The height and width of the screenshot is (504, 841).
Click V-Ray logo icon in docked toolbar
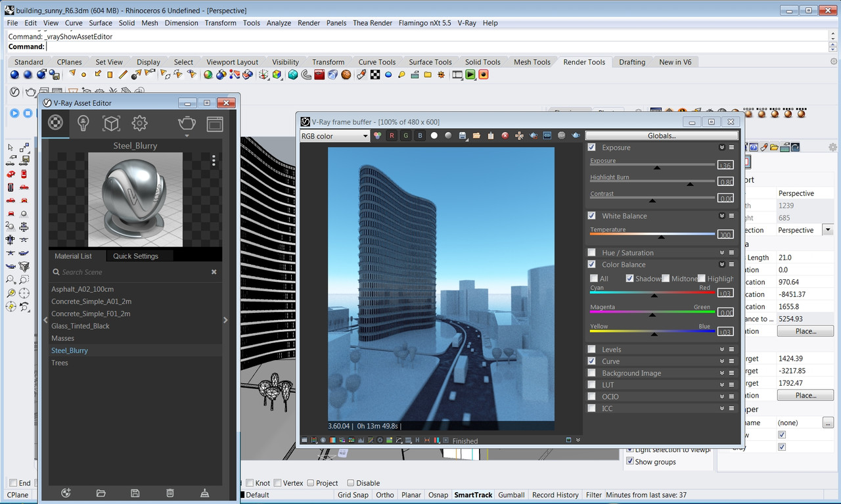coord(14,92)
